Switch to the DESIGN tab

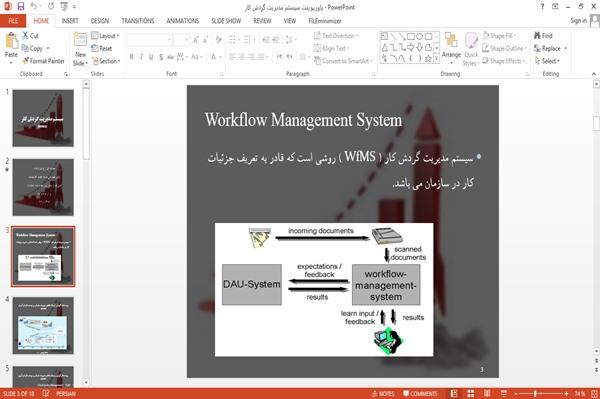(99, 21)
